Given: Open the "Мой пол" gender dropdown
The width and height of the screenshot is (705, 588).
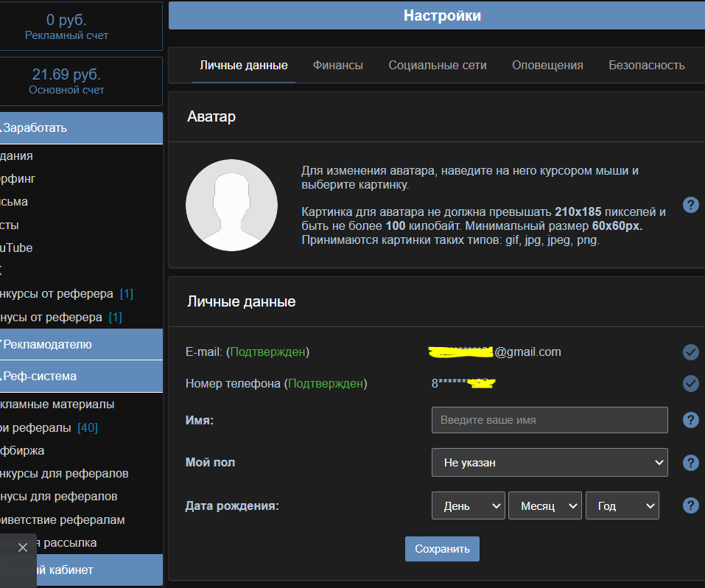Looking at the screenshot, I should point(549,463).
